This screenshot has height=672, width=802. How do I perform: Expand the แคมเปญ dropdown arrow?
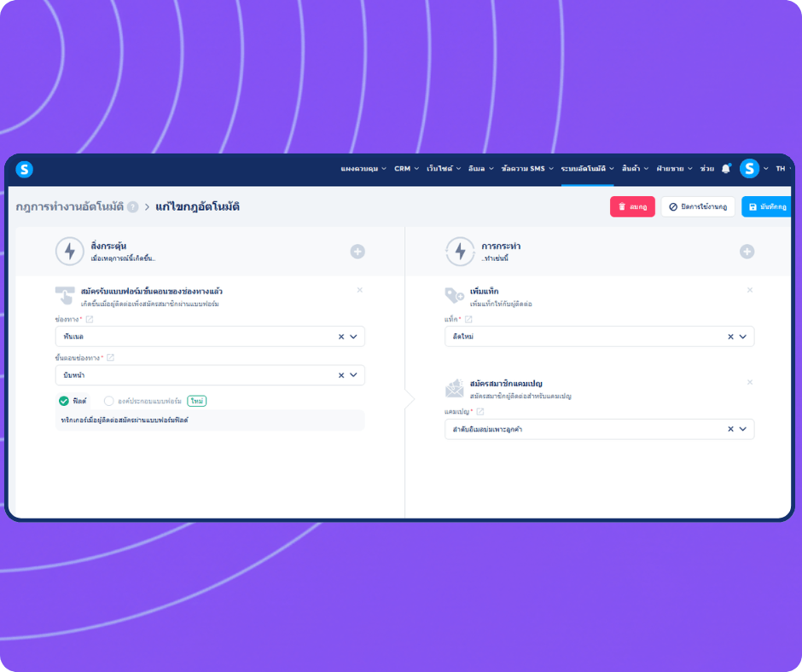pos(742,429)
